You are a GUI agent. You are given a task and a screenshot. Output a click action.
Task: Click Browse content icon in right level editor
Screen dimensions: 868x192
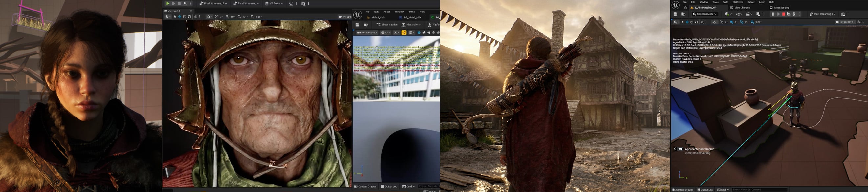click(684, 14)
